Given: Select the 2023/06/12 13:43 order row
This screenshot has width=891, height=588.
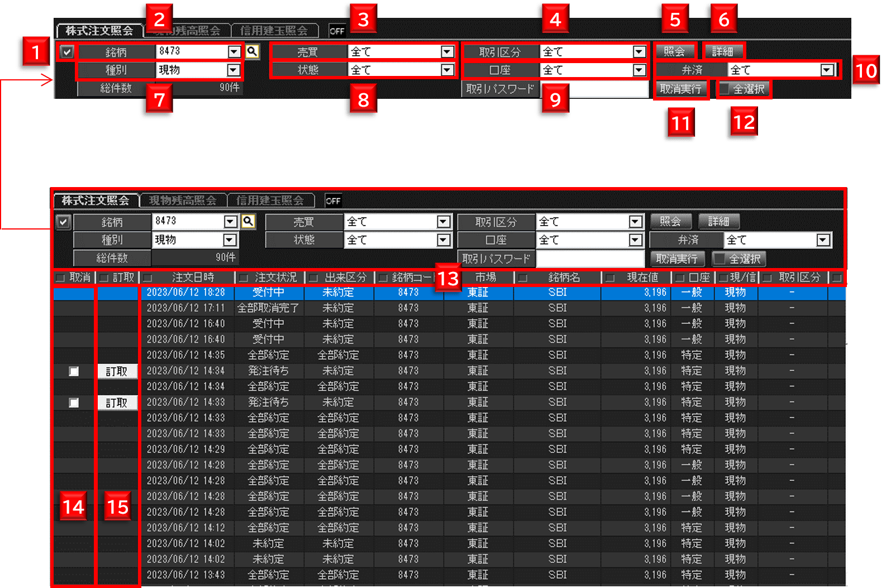Looking at the screenshot, I should pyautogui.click(x=449, y=575).
